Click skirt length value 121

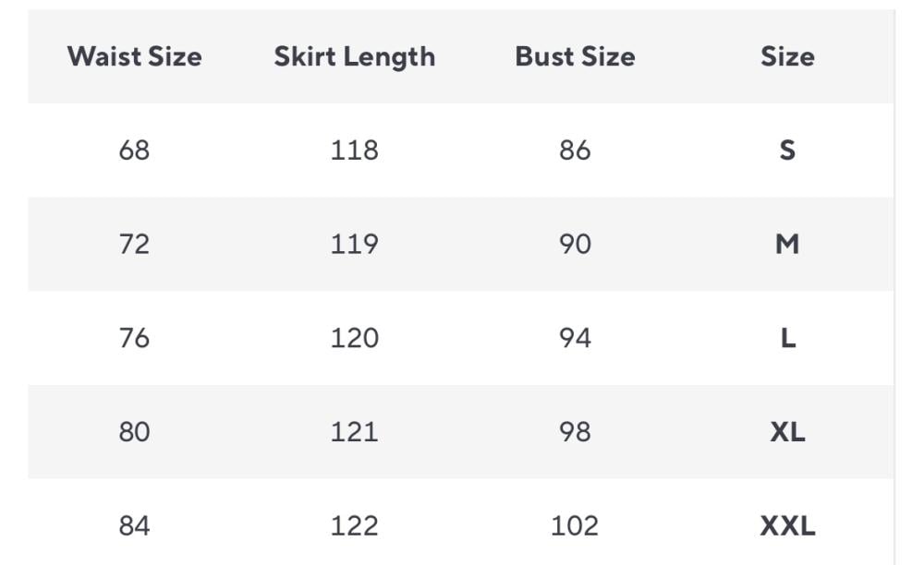[354, 431]
